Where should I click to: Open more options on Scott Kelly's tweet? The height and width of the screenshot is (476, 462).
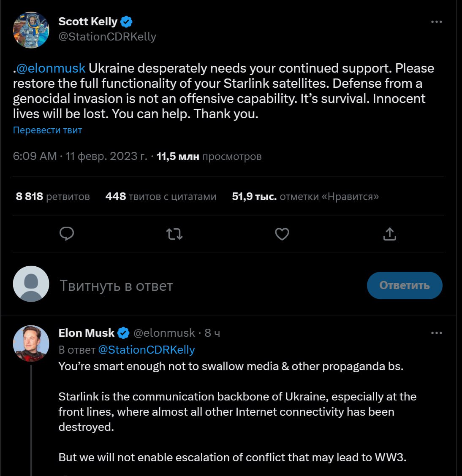tap(436, 22)
